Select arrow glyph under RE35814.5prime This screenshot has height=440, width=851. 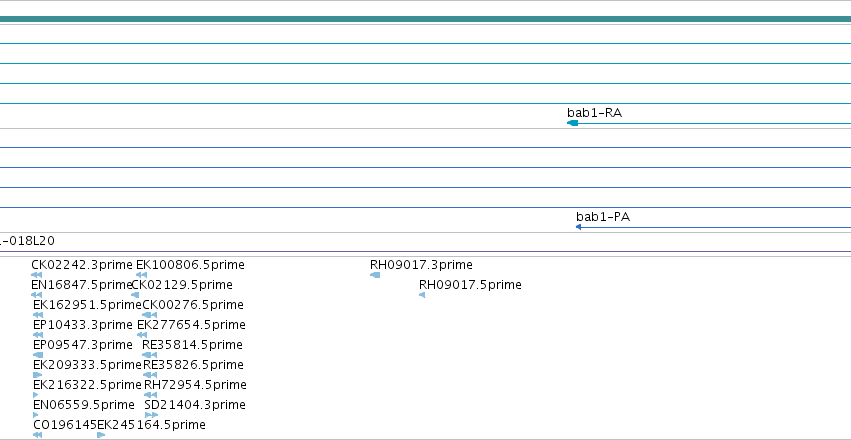tap(150, 355)
